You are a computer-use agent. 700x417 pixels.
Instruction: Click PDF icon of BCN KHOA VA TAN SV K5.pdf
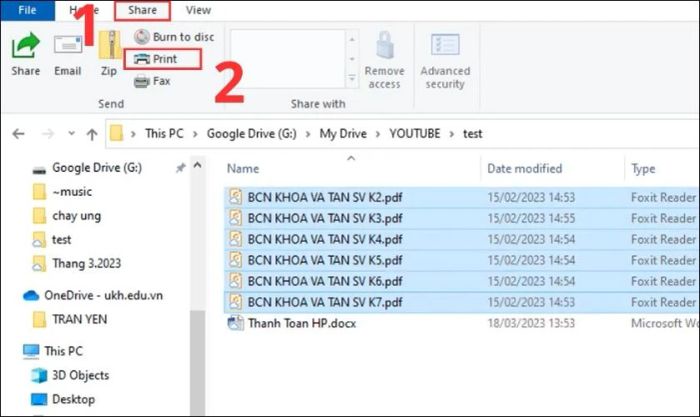[x=235, y=259]
